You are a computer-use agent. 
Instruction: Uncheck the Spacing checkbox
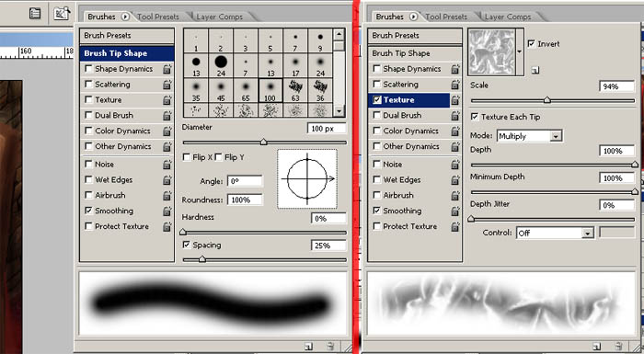click(187, 245)
